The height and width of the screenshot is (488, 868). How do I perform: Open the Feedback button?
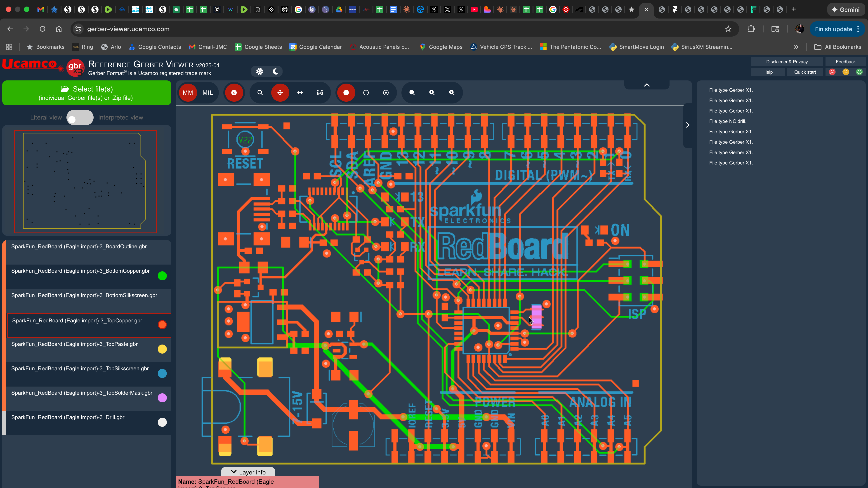click(845, 62)
